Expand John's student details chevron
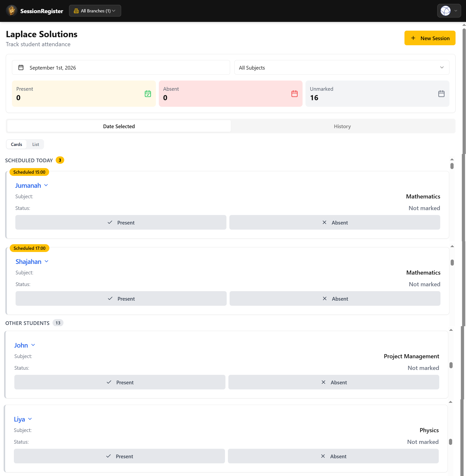The width and height of the screenshot is (466, 476). (33, 345)
